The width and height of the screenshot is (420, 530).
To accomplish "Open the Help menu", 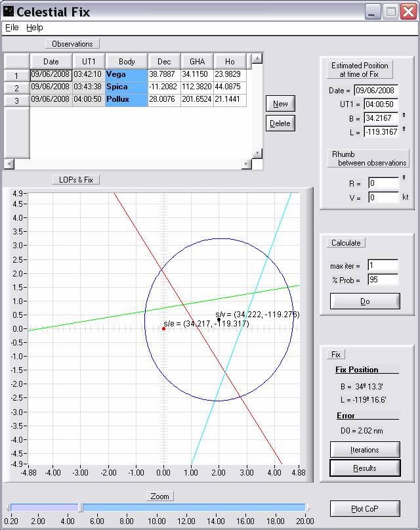I will [35, 28].
